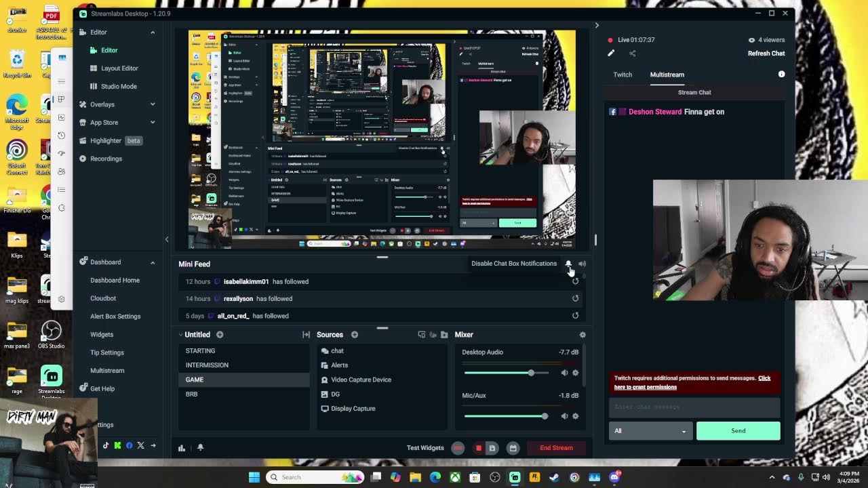The image size is (868, 488).
Task: Open Studio Mode in the sidebar
Action: click(119, 87)
